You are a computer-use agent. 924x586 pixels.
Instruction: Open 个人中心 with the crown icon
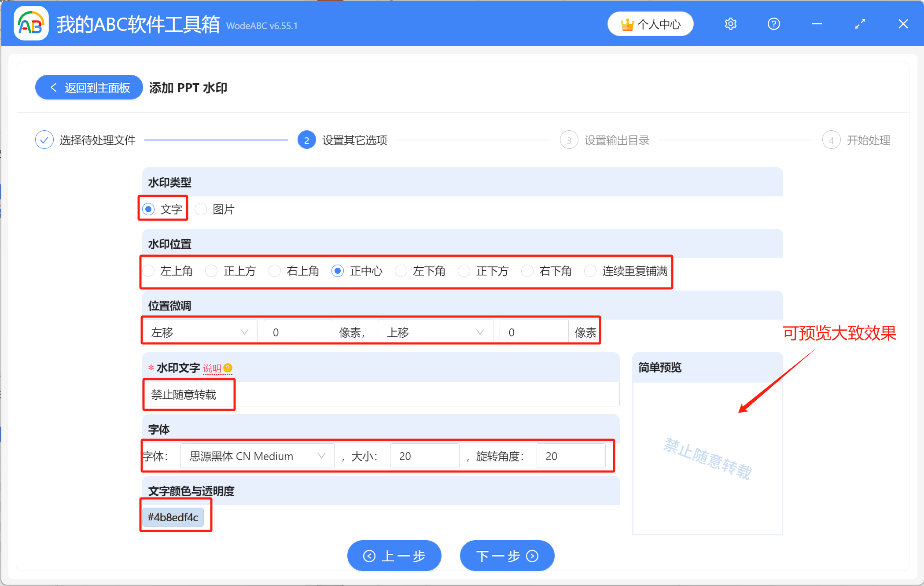pos(650,24)
